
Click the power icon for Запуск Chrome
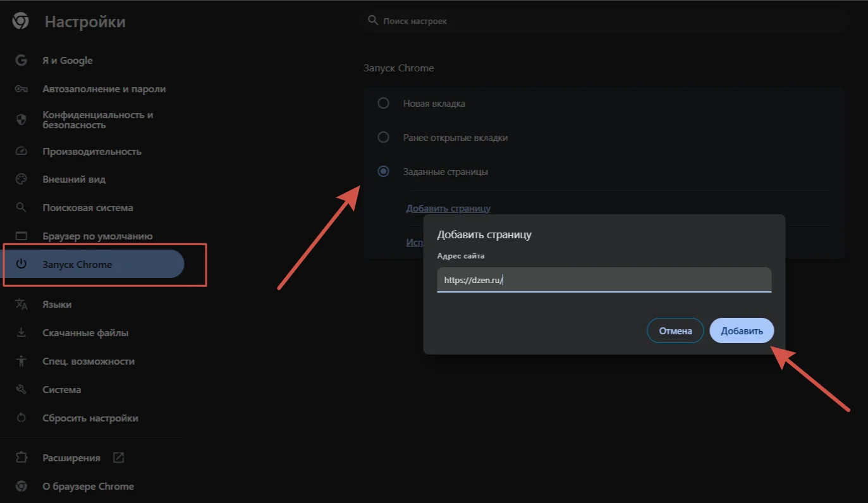tap(21, 264)
